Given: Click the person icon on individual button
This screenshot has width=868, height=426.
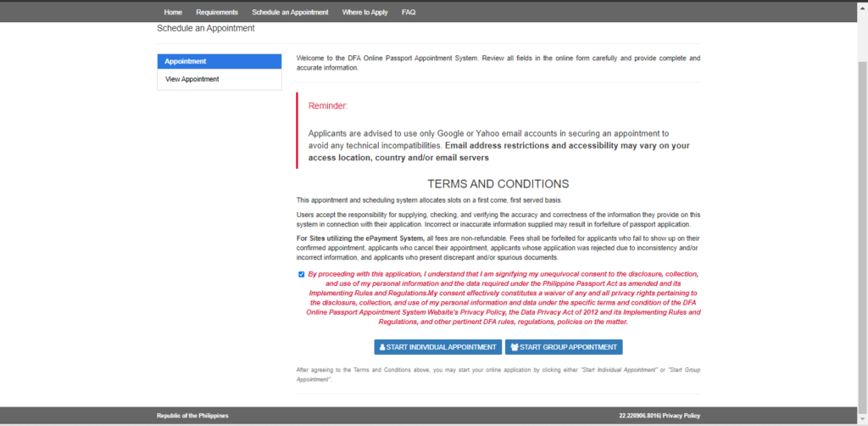Looking at the screenshot, I should 382,347.
